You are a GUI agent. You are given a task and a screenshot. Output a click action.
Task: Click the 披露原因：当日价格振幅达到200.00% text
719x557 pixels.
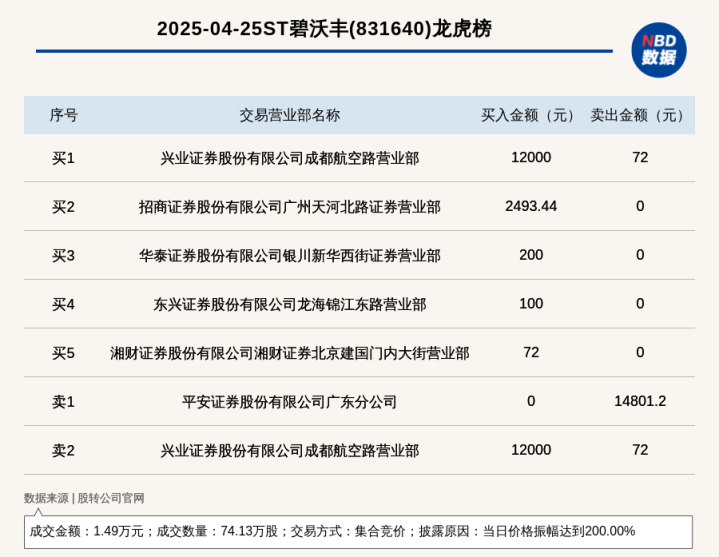point(527,531)
